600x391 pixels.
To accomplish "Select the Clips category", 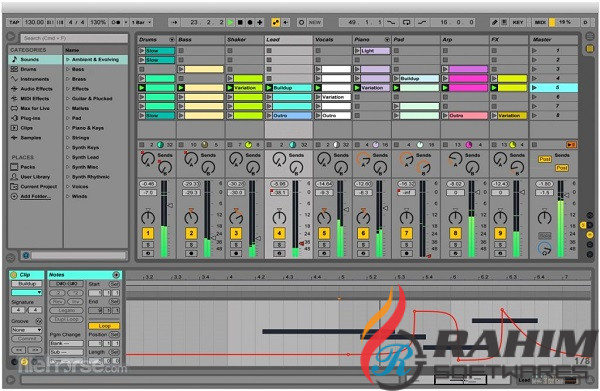I will (x=35, y=128).
